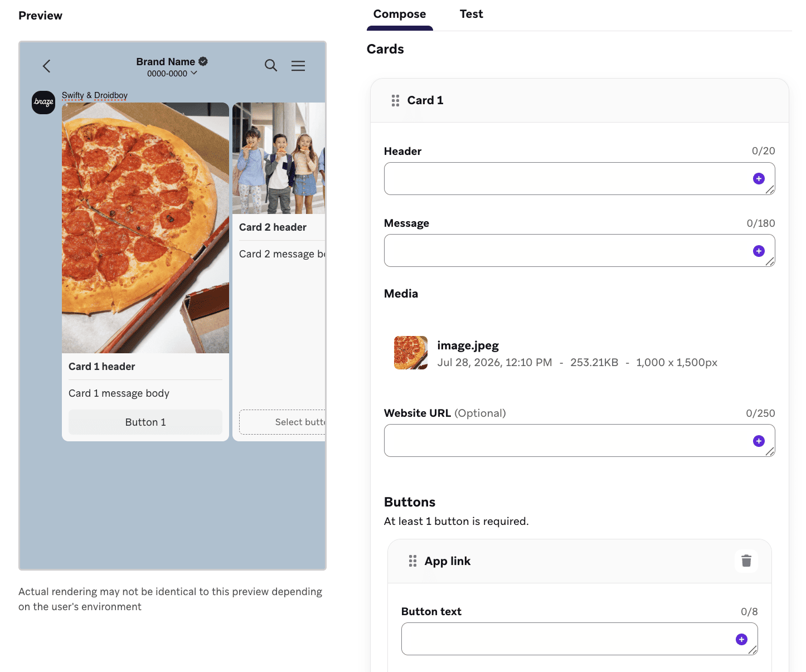Click the image.jpeg file name
Viewport: 806px width, 672px height.
coord(468,345)
